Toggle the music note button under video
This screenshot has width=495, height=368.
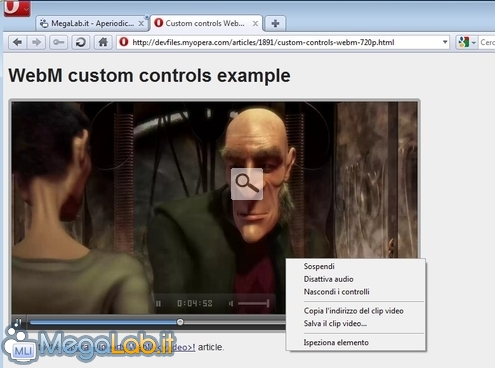coord(18,322)
